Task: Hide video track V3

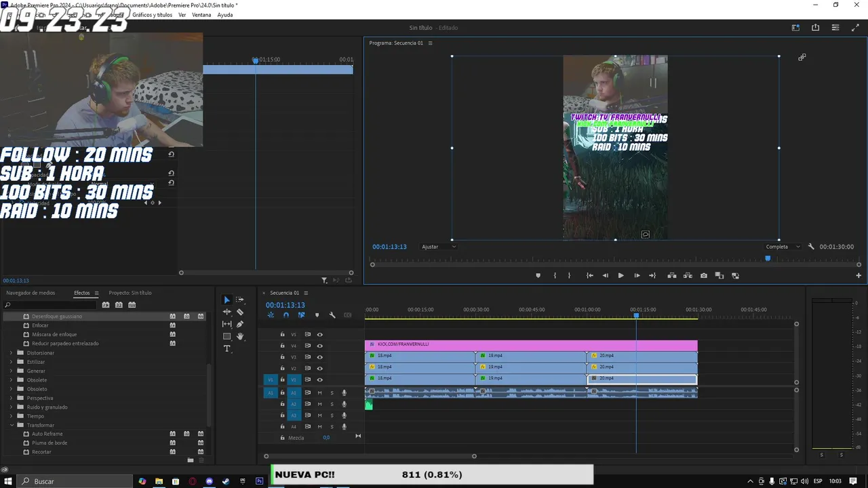Action: (319, 357)
